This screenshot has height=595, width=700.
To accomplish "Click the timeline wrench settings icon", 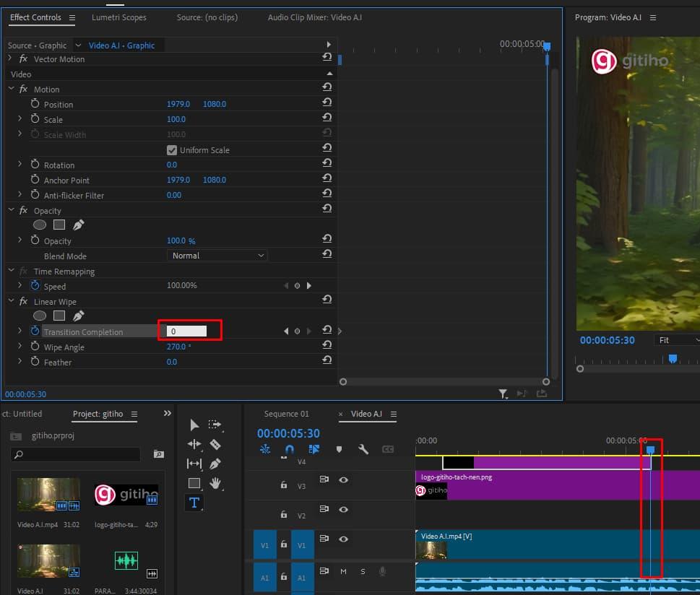I will (x=363, y=449).
